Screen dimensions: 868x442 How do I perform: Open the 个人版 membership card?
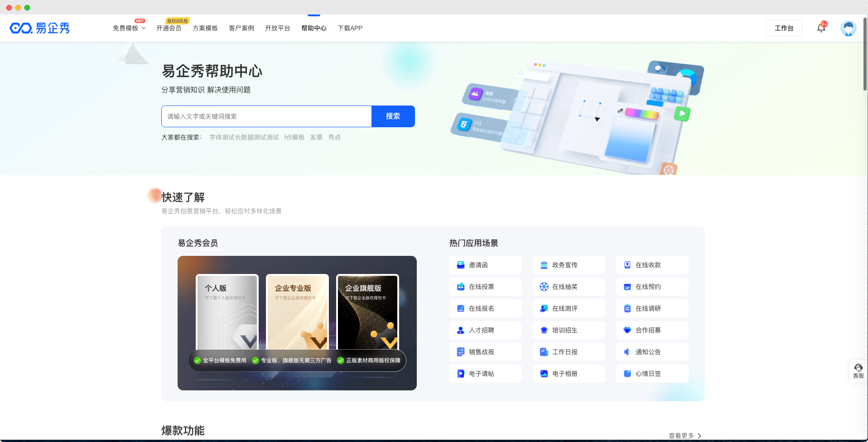click(x=227, y=312)
